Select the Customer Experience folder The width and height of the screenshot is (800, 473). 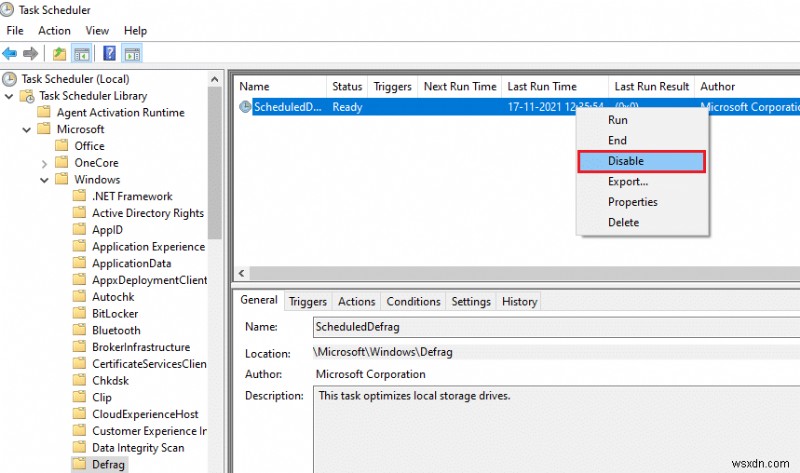(x=149, y=431)
